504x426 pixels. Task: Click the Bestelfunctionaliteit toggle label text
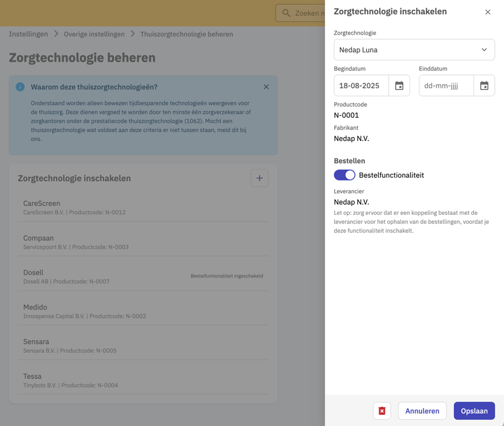(391, 175)
